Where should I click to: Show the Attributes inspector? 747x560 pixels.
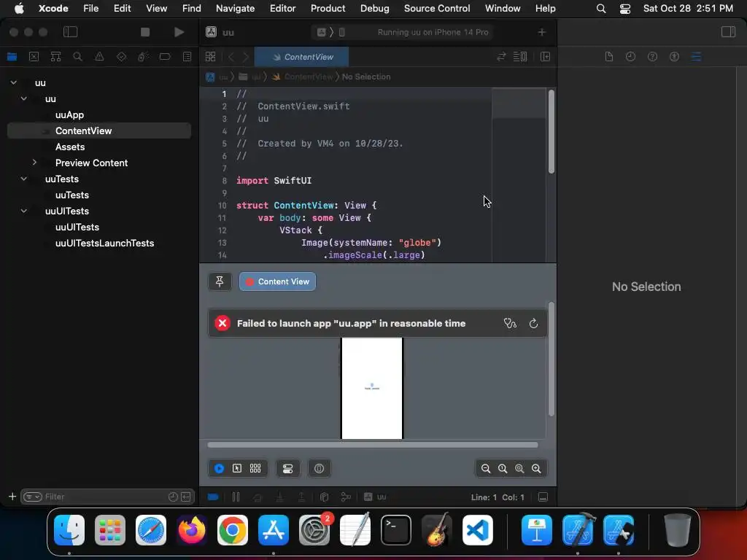[696, 57]
